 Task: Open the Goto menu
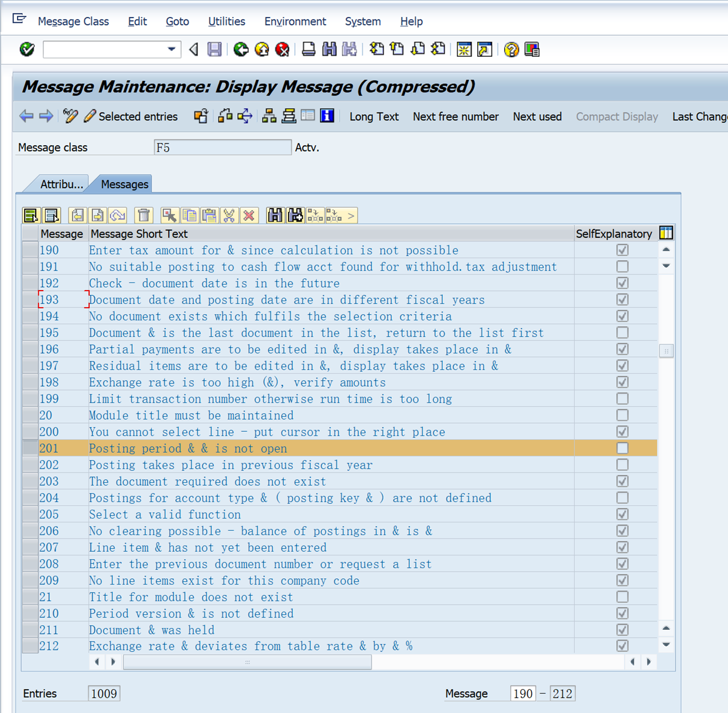177,21
